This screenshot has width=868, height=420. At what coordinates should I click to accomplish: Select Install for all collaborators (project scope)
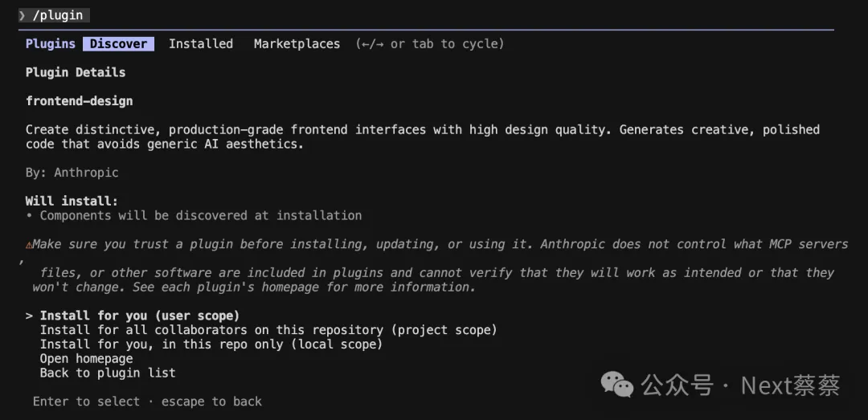[x=268, y=330]
